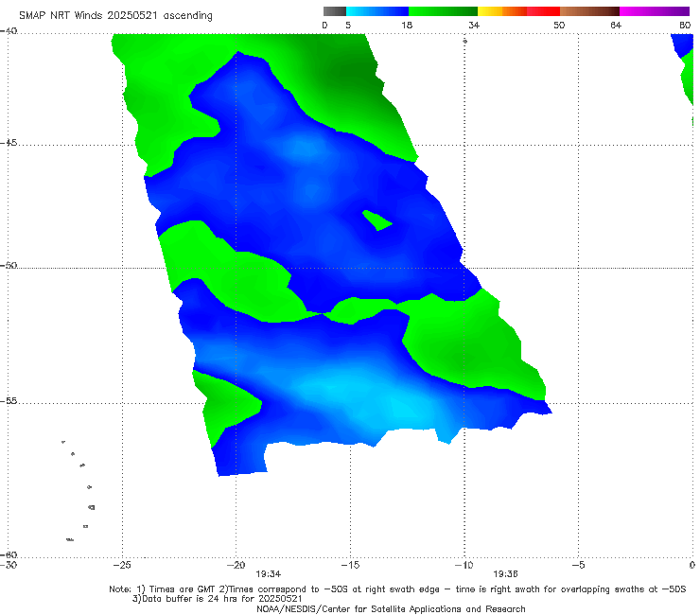This screenshot has height=615, width=700.
Task: Click the cyan-blue segment of the color bar
Action: coord(377,11)
